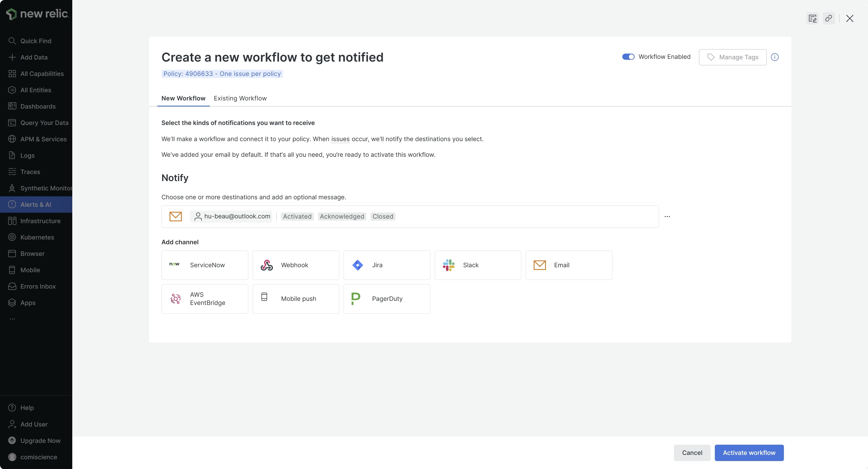Open the email destination options ellipsis

pos(667,217)
